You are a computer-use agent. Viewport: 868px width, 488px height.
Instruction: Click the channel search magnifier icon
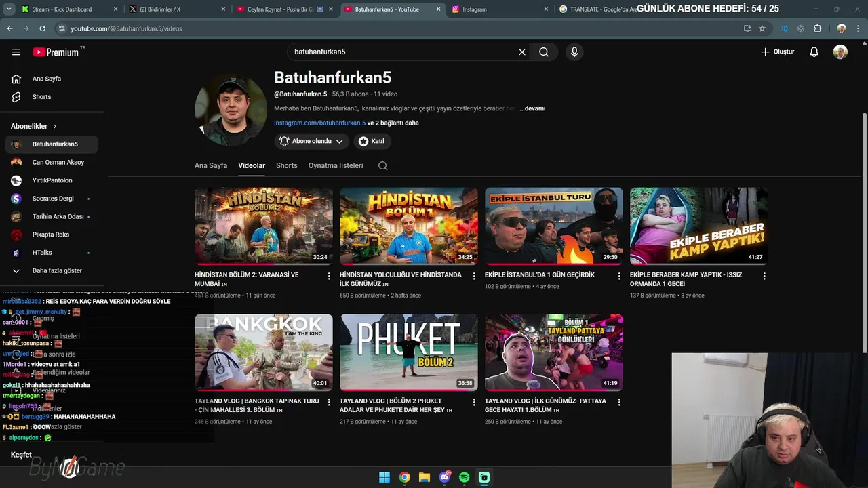coord(383,166)
